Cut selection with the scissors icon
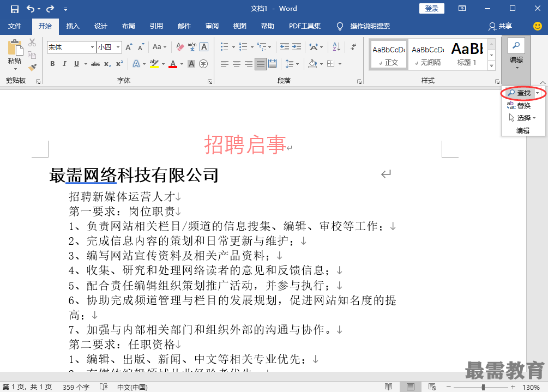The height and width of the screenshot is (392, 548). click(x=32, y=43)
